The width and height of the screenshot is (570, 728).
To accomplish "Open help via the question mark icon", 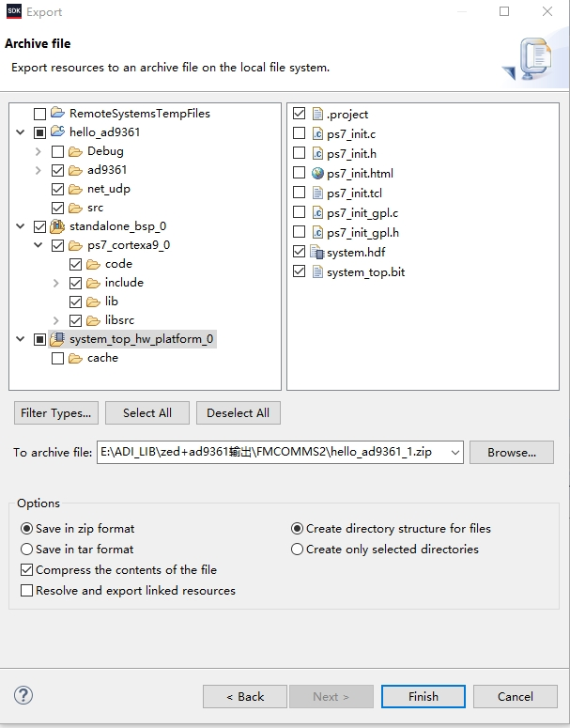I will tap(23, 695).
